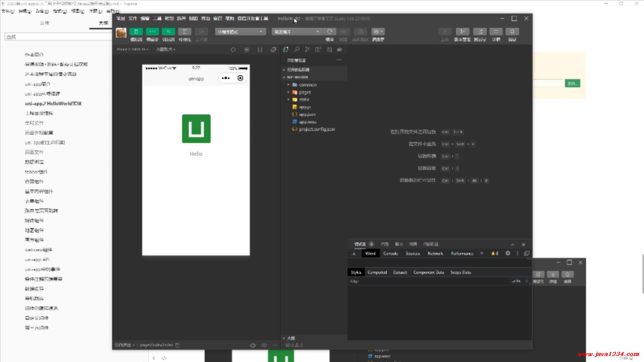Open 版本管理 version control button

pos(462,32)
